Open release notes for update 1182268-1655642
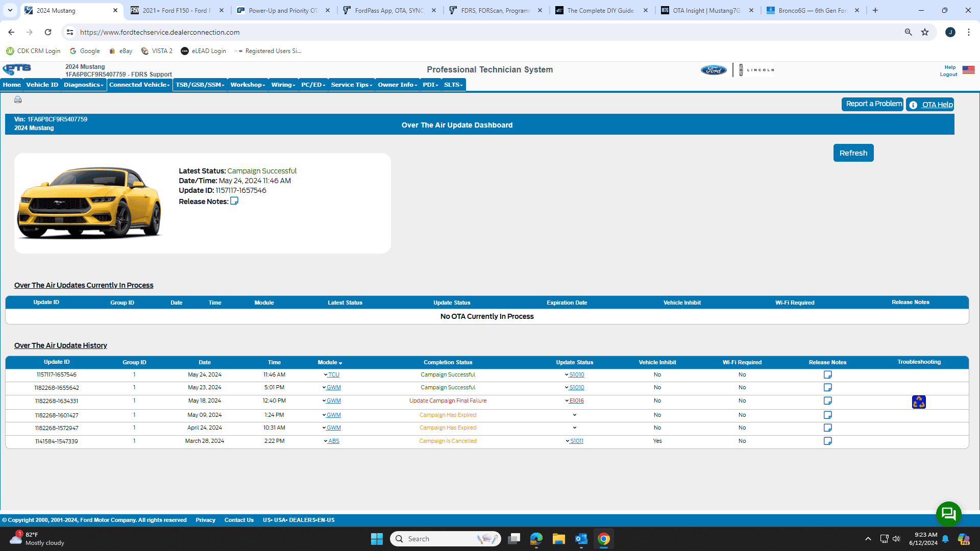The image size is (980, 551). pyautogui.click(x=827, y=388)
